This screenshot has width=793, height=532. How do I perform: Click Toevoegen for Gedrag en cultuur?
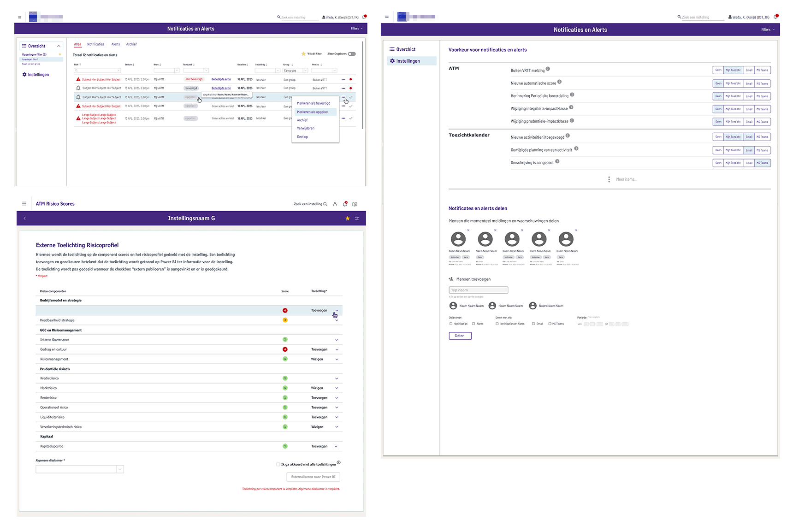point(319,349)
